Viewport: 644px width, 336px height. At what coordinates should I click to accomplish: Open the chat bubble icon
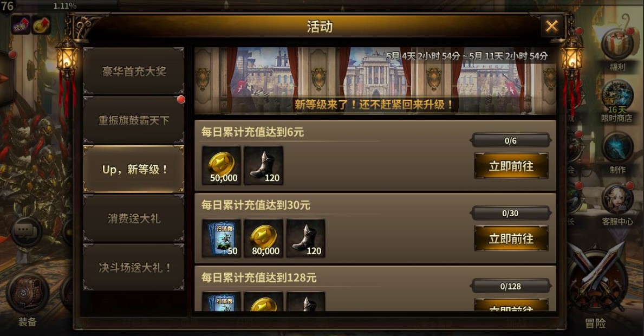pos(27,231)
